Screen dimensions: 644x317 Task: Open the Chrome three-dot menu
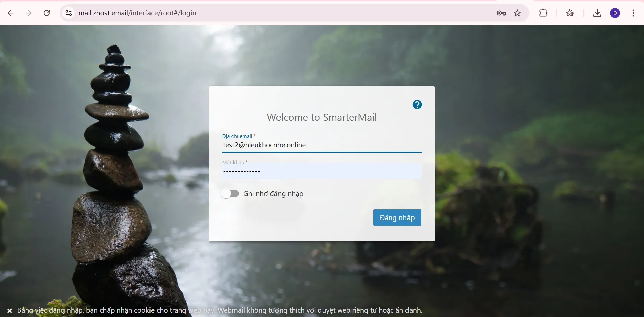coord(633,13)
